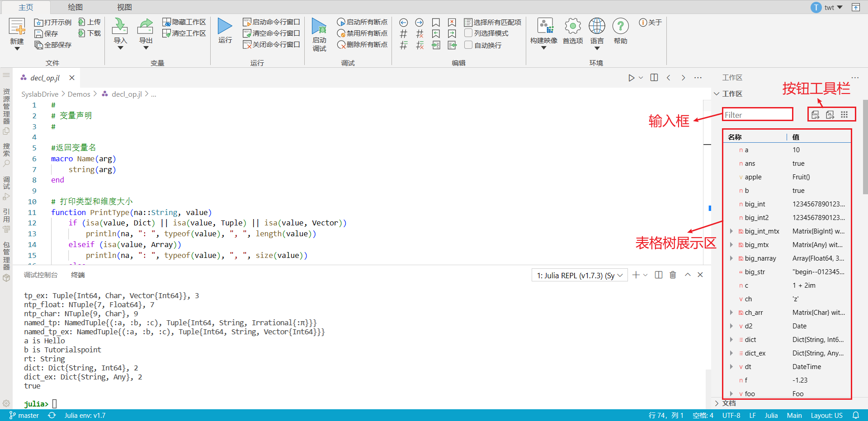Screen dimensions: 868x421
Task: Click the 构建映像 build image icon
Action: (x=545, y=26)
